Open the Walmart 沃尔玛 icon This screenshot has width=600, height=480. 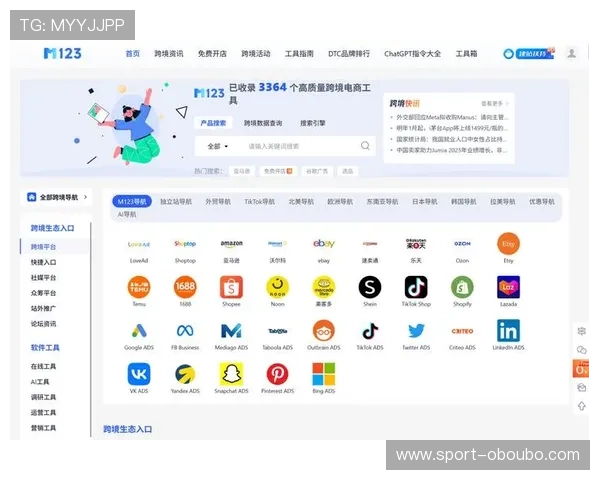(x=277, y=243)
